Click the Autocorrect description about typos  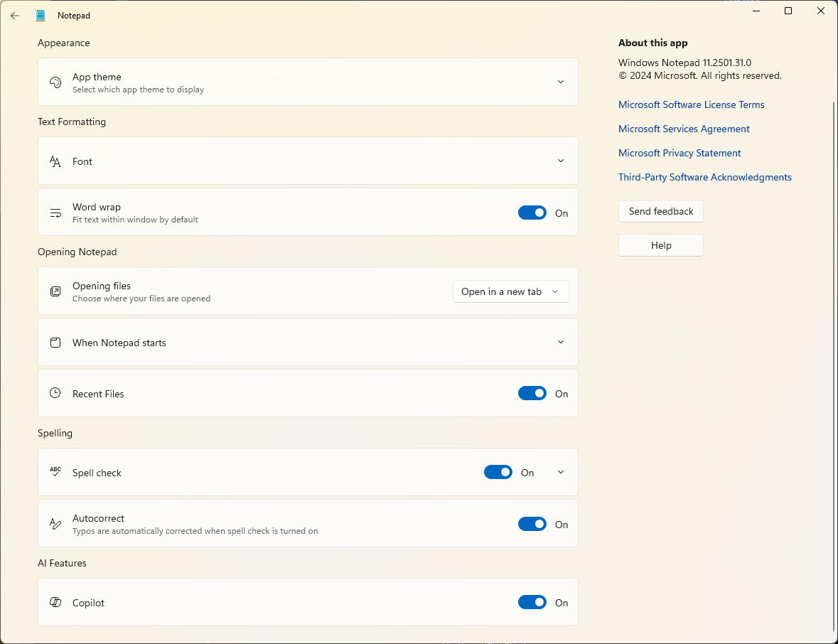point(195,531)
